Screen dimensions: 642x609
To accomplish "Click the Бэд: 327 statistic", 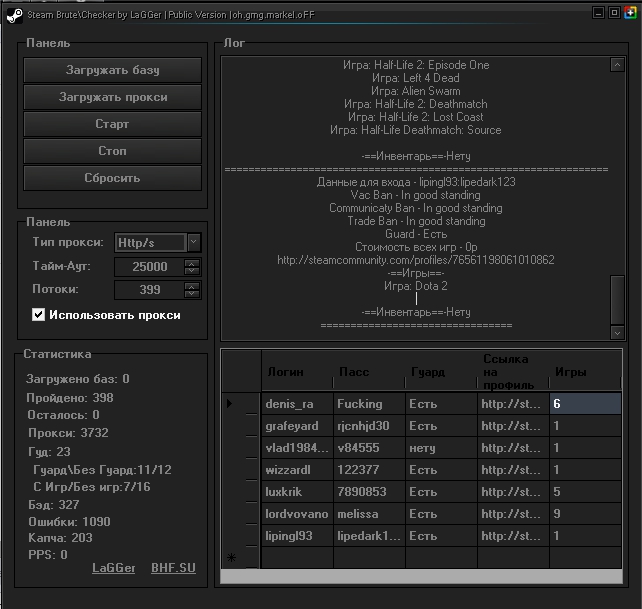I will (x=54, y=505).
